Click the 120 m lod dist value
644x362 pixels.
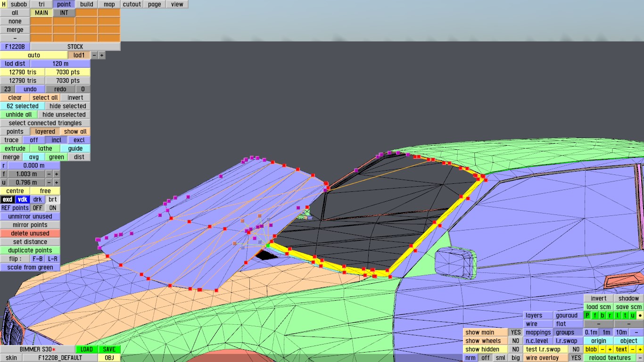(x=60, y=64)
